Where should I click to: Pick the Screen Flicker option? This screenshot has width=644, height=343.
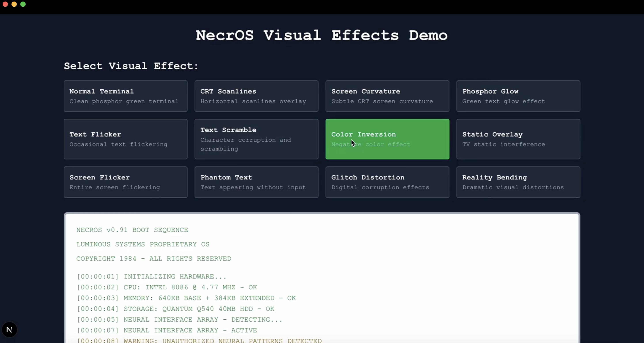click(x=125, y=182)
